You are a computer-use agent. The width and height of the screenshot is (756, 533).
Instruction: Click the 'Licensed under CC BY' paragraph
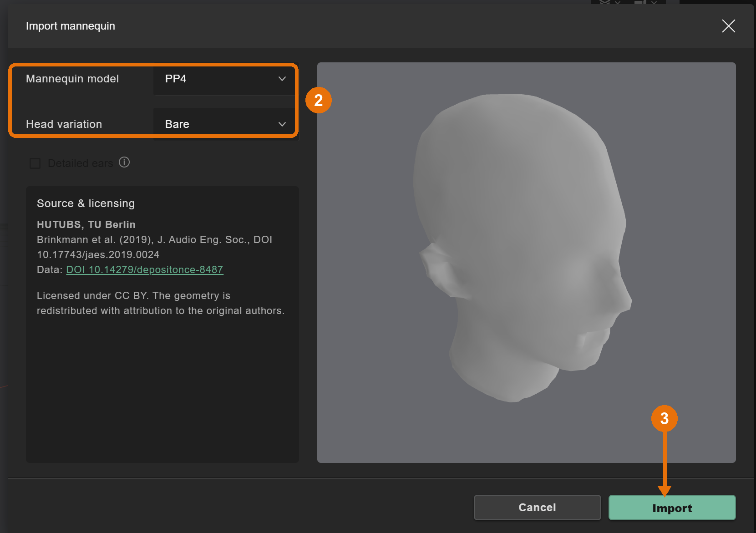pos(161,303)
